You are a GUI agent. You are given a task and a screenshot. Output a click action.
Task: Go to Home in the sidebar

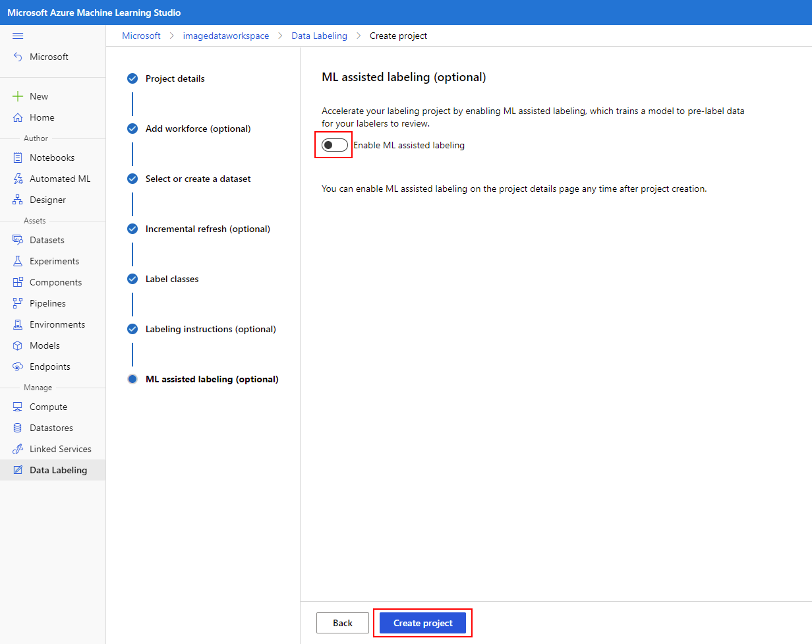click(53, 117)
